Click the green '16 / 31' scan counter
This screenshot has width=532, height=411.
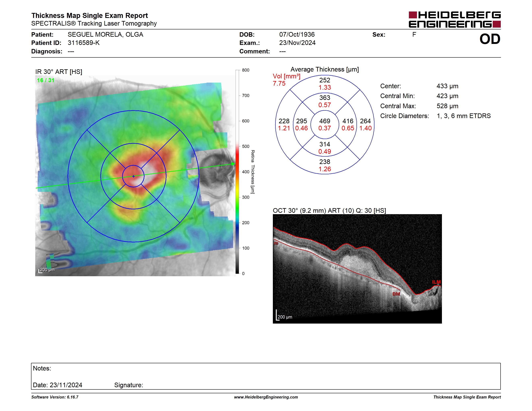46,80
